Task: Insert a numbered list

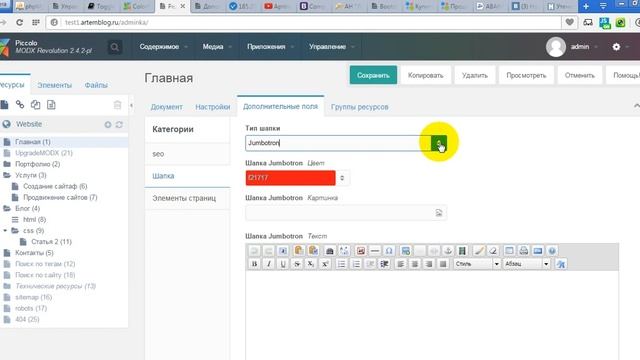Action: click(356, 264)
